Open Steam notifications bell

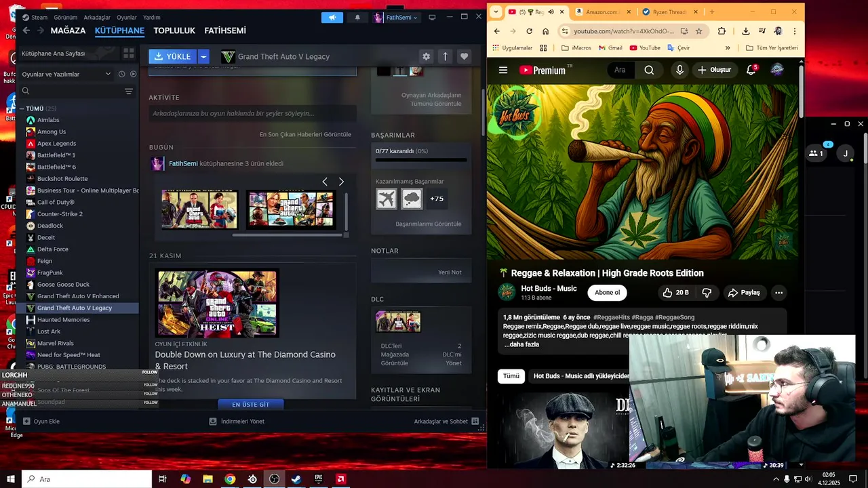tap(357, 18)
